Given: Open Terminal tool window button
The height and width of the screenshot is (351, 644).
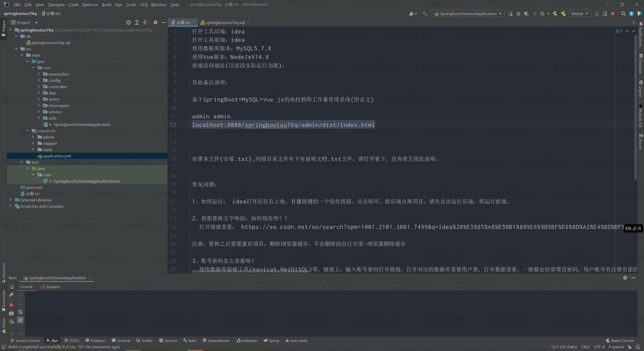Looking at the screenshot, I should tap(121, 340).
